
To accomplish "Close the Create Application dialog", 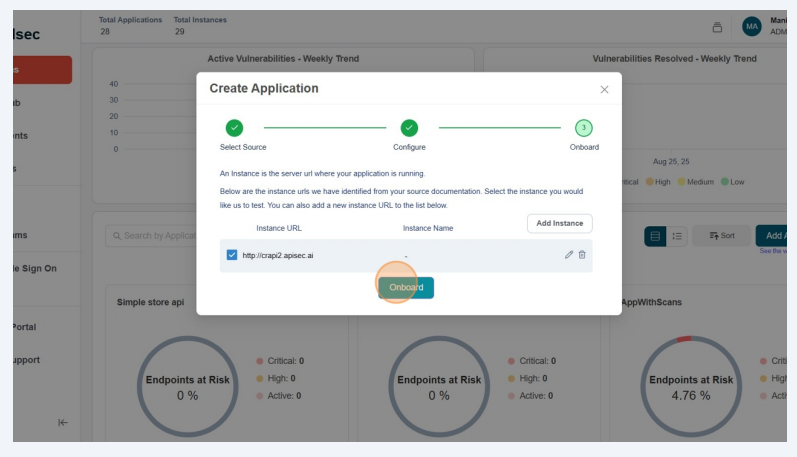I will (x=604, y=89).
